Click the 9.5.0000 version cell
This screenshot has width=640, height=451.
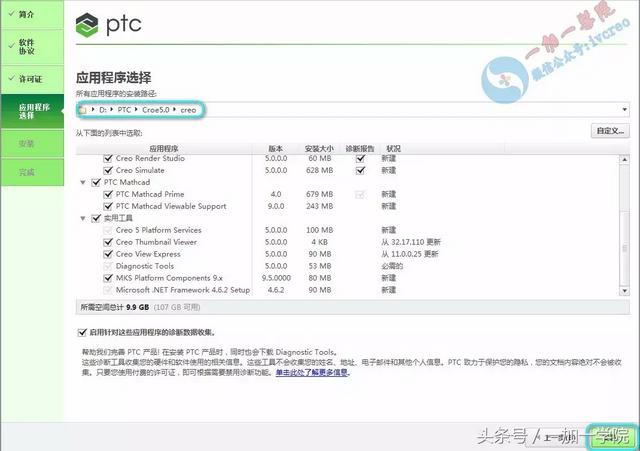(x=276, y=278)
